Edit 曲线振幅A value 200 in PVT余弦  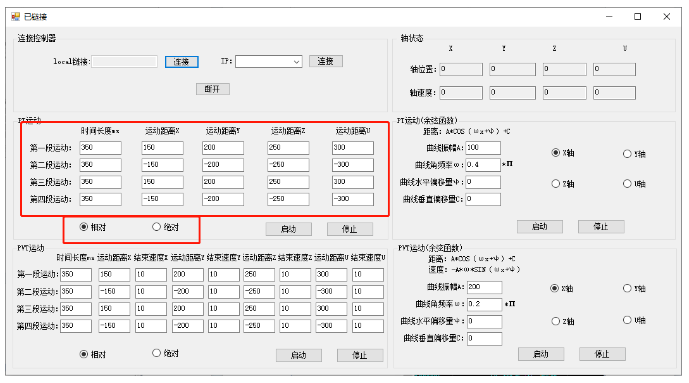tap(484, 287)
